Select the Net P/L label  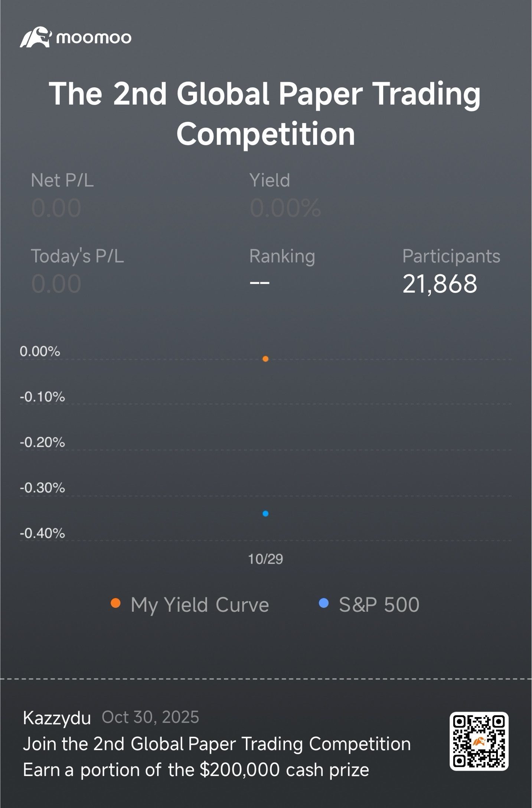click(x=62, y=180)
